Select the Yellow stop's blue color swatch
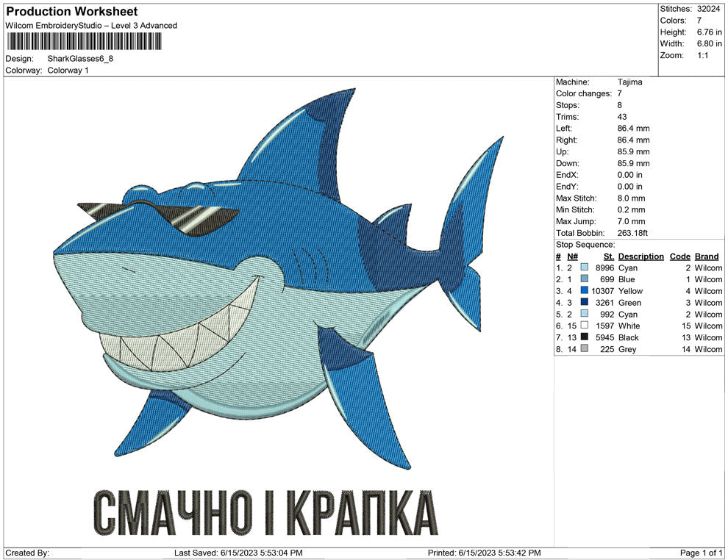This screenshot has height=560, width=728. point(584,291)
